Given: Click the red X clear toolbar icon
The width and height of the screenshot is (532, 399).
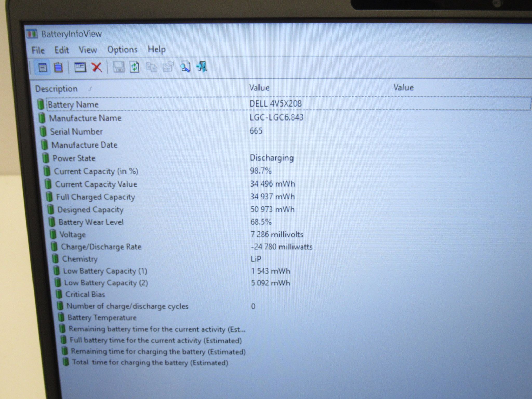Looking at the screenshot, I should coord(97,67).
